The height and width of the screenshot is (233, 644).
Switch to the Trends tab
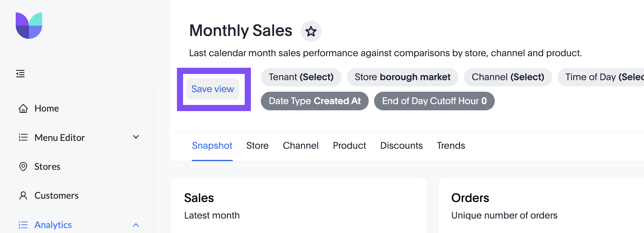451,146
